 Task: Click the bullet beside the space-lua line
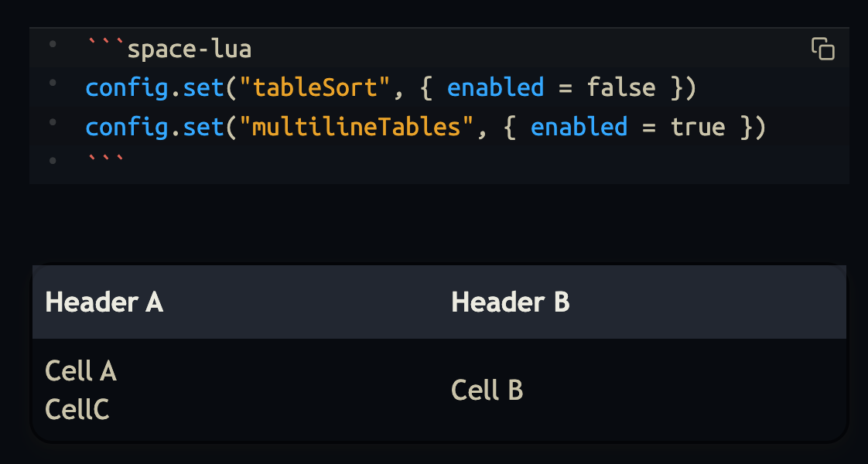[x=53, y=45]
